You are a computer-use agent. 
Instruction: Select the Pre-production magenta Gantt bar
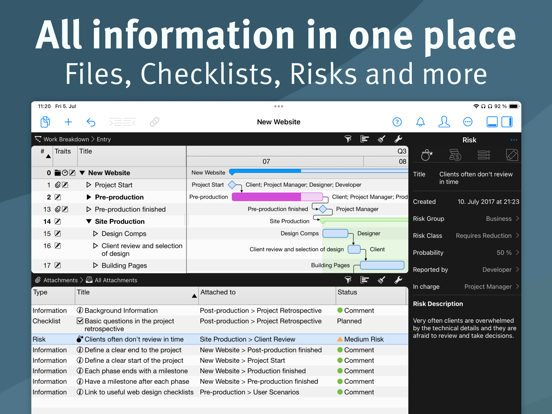(x=277, y=197)
